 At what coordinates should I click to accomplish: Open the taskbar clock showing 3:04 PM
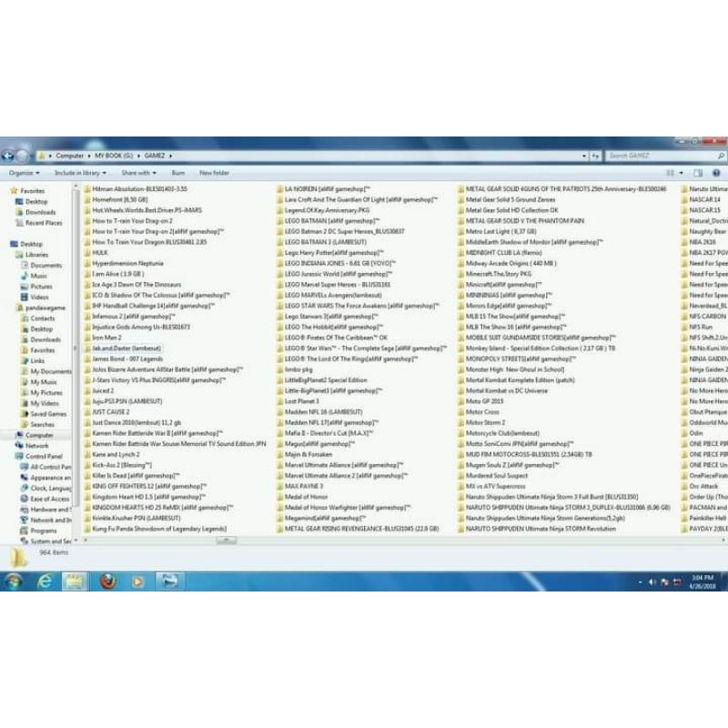tap(703, 581)
